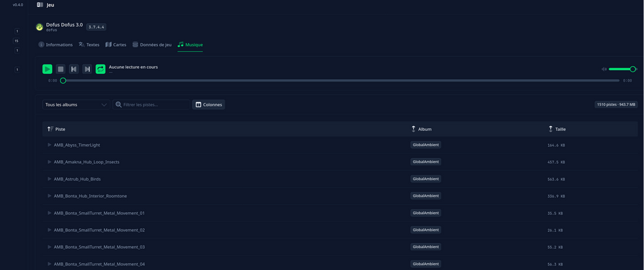Screen dimensions: 644x270
Task: Sort by the Album column header
Action: tap(421, 129)
